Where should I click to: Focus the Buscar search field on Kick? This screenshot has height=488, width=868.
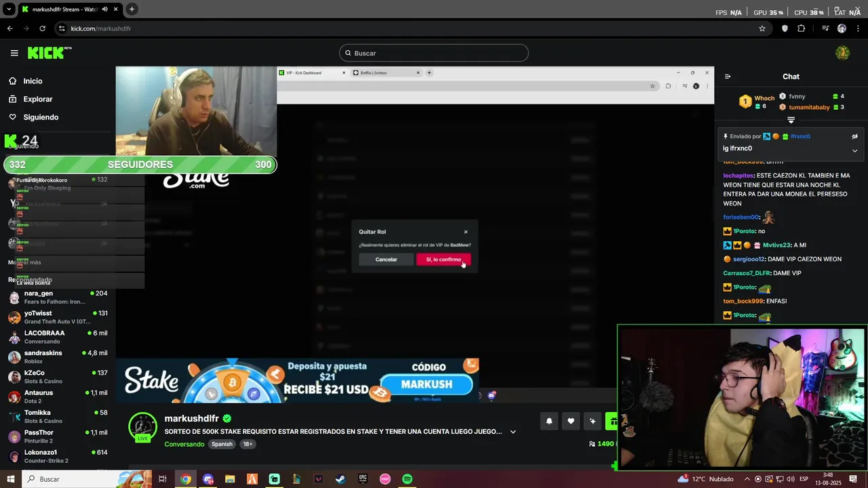coord(434,53)
